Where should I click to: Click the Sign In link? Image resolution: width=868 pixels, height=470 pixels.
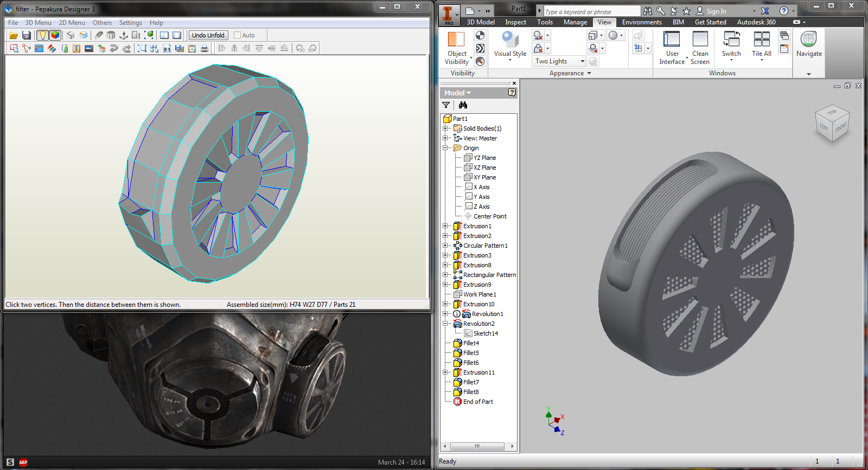(x=716, y=11)
